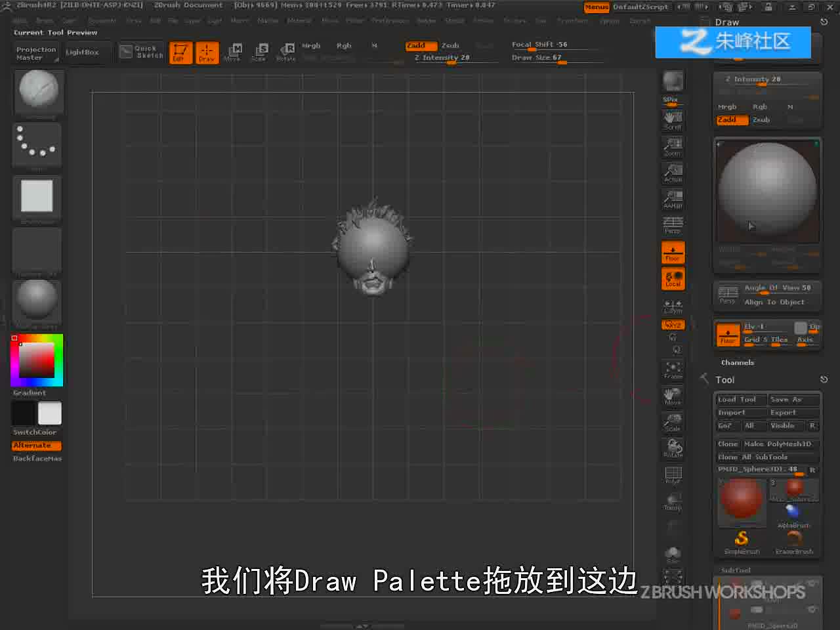Viewport: 840px width, 630px height.
Task: Toggle Zsub in the top toolbar
Action: tap(450, 45)
